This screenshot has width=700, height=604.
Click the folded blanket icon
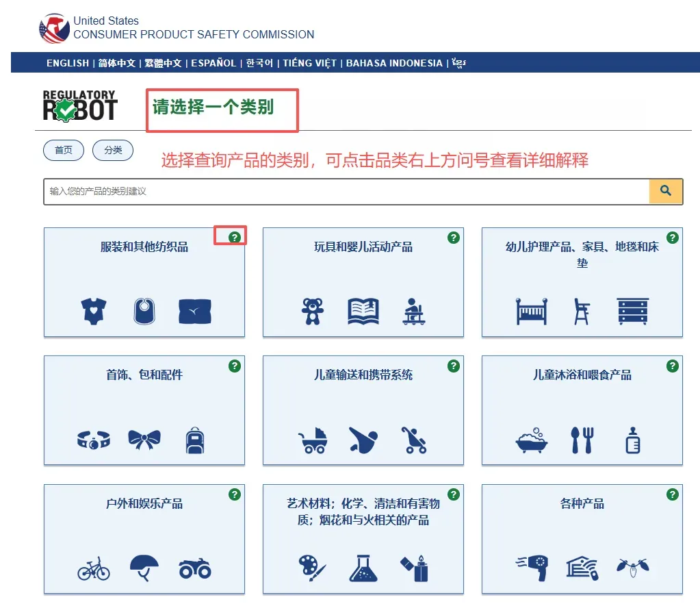(194, 312)
